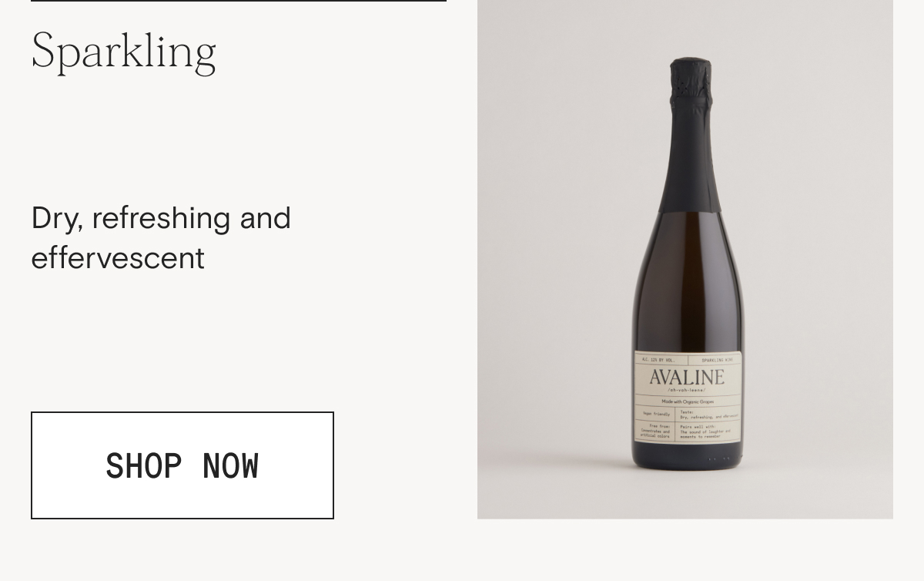Image resolution: width=924 pixels, height=581 pixels.
Task: Click the word 'effervescent' in the description
Action: pyautogui.click(x=118, y=258)
